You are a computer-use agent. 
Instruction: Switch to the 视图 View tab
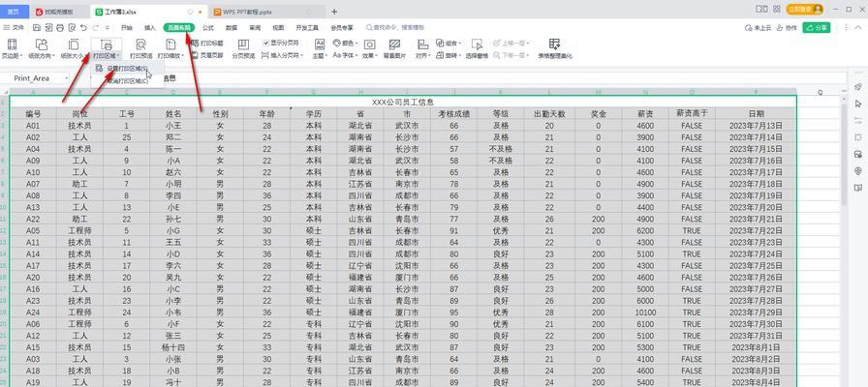[x=278, y=28]
